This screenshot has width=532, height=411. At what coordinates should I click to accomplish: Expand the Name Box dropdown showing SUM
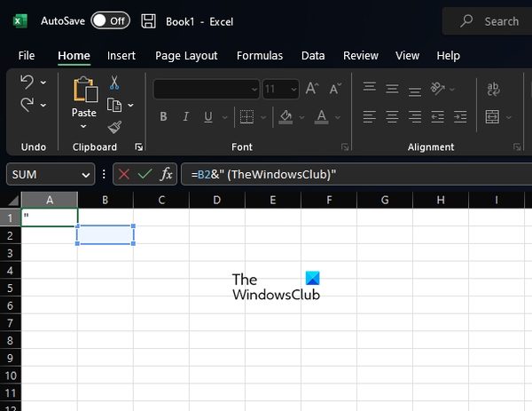pyautogui.click(x=86, y=175)
